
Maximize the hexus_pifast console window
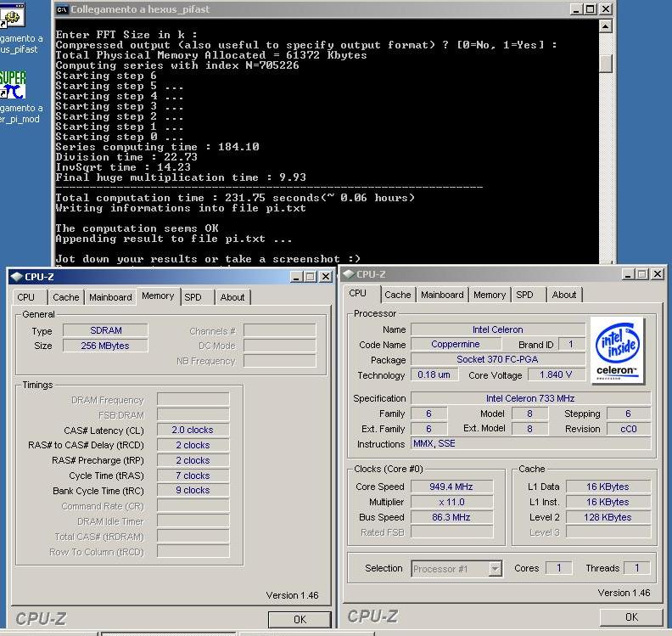pos(591,9)
